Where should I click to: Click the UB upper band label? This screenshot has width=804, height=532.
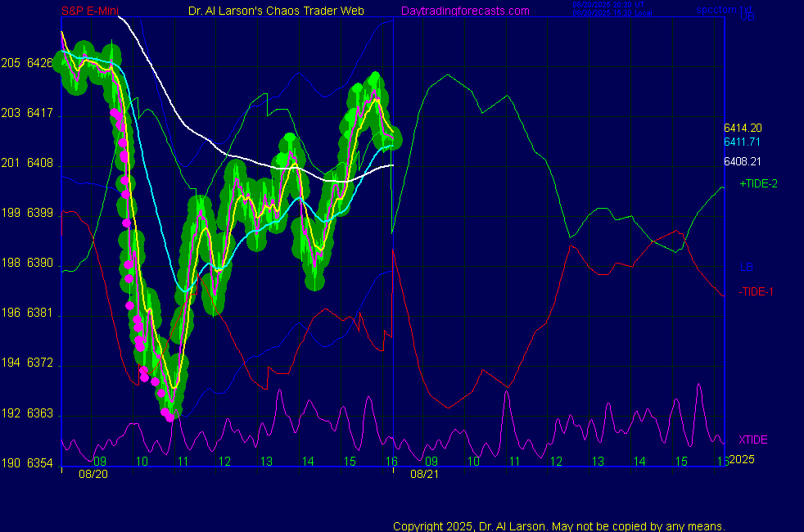(x=747, y=16)
